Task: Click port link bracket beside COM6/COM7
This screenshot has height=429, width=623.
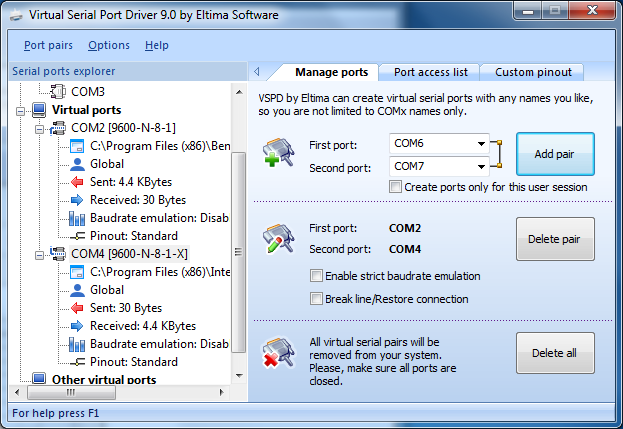Action: click(497, 154)
